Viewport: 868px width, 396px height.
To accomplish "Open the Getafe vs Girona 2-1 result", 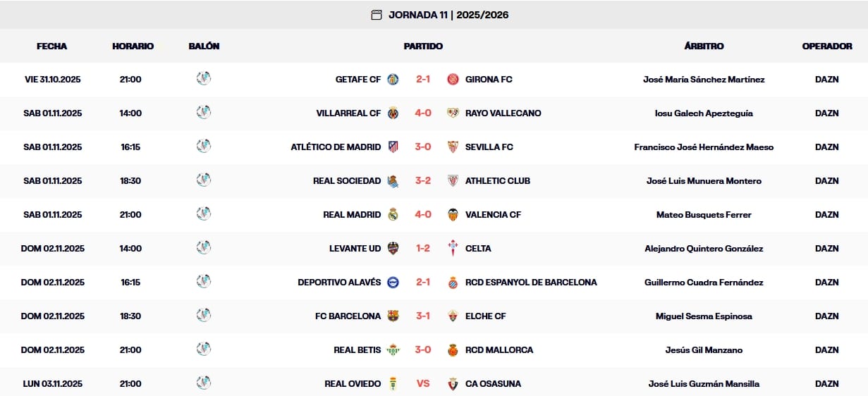I will coord(423,80).
